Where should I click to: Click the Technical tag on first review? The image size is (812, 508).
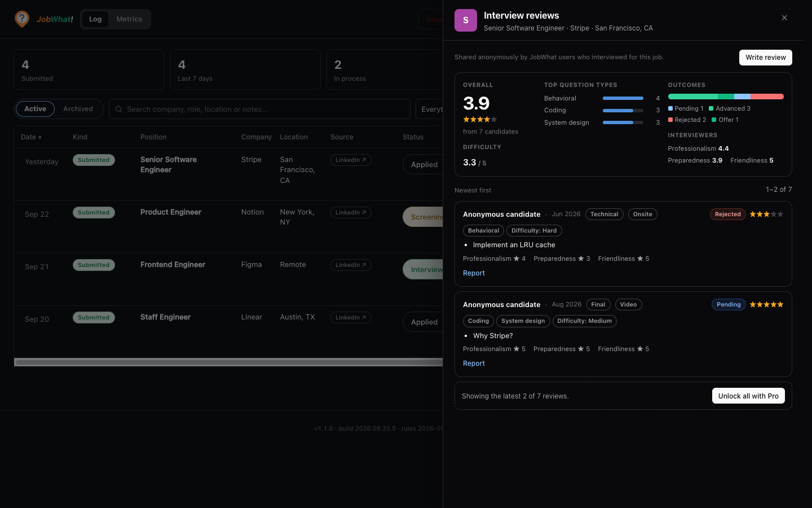(x=604, y=214)
